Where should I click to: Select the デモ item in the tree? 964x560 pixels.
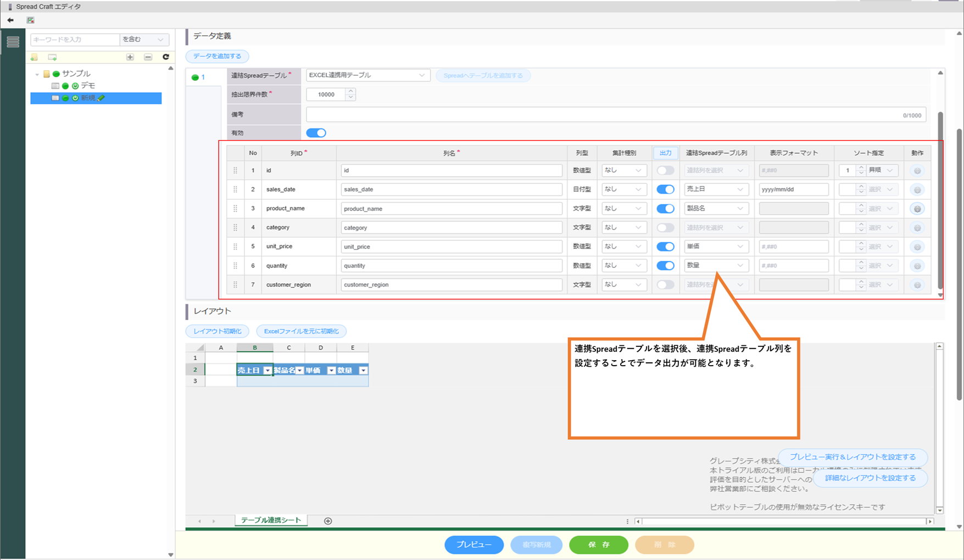(88, 86)
